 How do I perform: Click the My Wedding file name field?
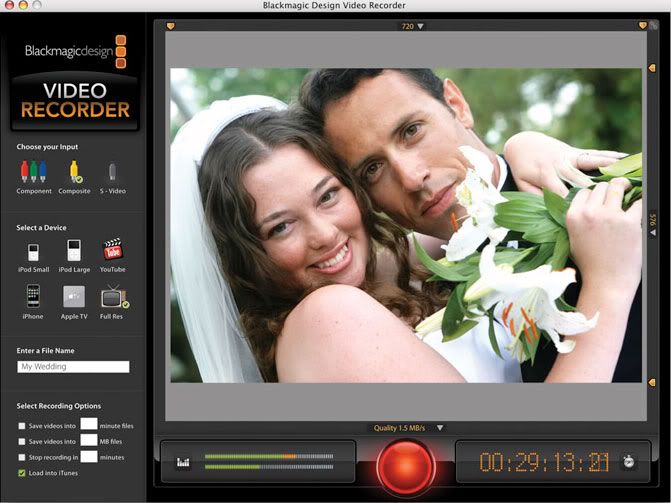[x=74, y=367]
